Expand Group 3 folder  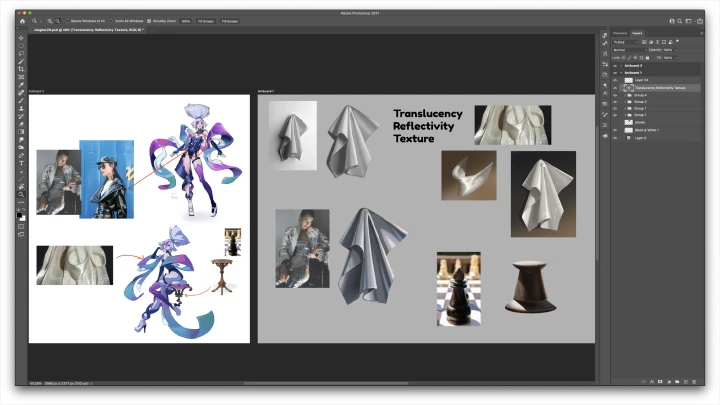[x=625, y=101]
